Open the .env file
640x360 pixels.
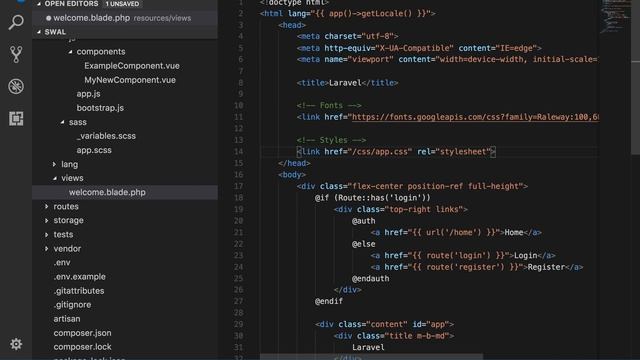tap(62, 263)
